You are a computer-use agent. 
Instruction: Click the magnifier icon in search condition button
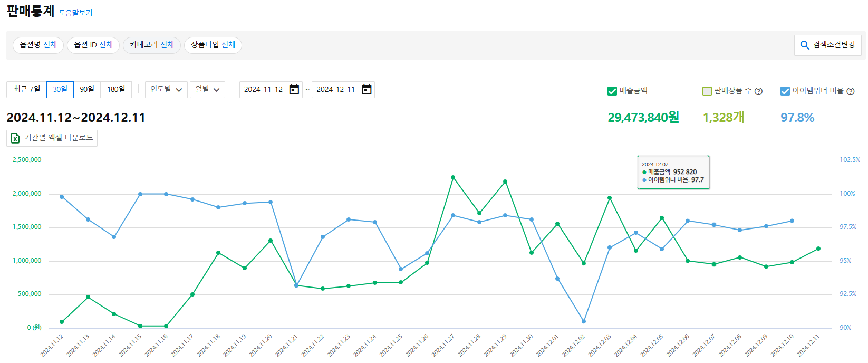805,45
